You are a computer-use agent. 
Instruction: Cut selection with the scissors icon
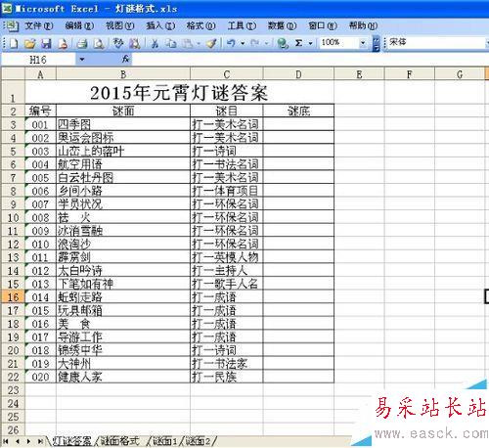(x=156, y=43)
